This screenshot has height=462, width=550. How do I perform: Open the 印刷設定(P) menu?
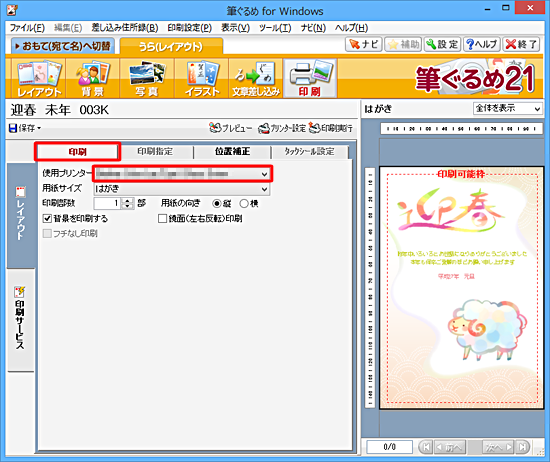pyautogui.click(x=189, y=28)
